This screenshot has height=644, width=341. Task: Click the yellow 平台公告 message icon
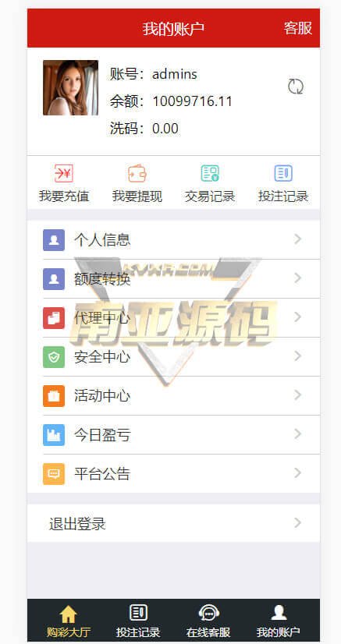[x=54, y=474]
